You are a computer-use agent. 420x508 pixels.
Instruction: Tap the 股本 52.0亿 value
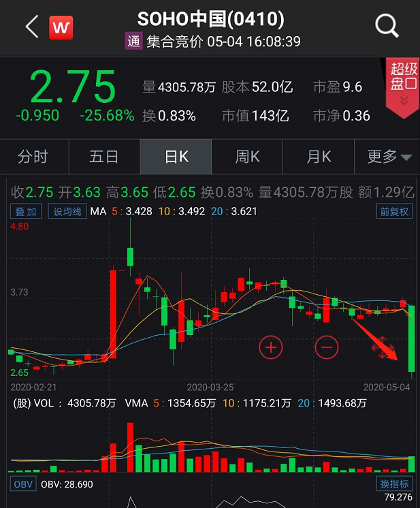pyautogui.click(x=257, y=87)
